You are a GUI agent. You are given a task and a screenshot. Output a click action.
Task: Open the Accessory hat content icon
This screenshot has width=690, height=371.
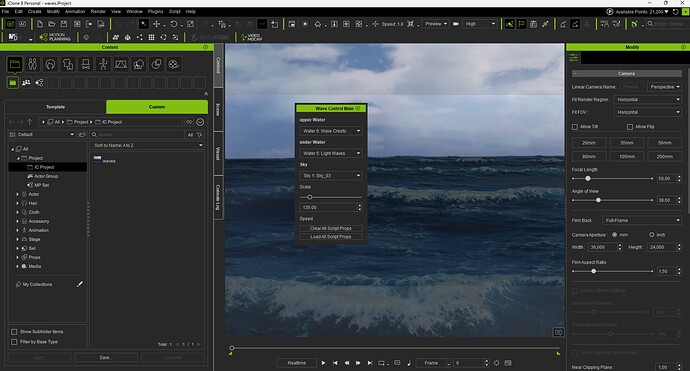click(x=85, y=64)
